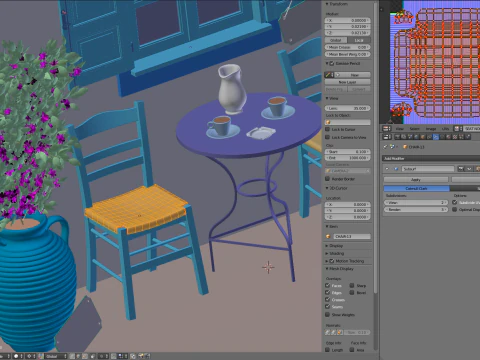The image size is (480, 360).
Task: Enable the Lock Camera to View checkbox
Action: [x=327, y=137]
